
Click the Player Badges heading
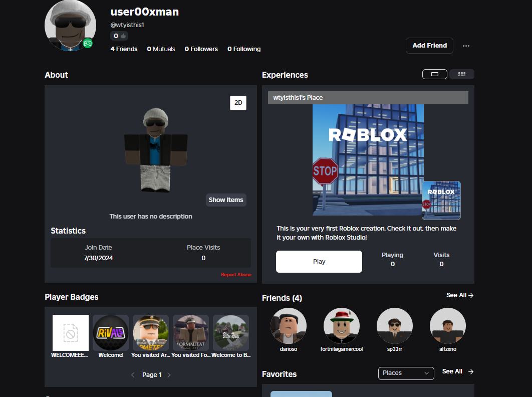[x=72, y=297]
